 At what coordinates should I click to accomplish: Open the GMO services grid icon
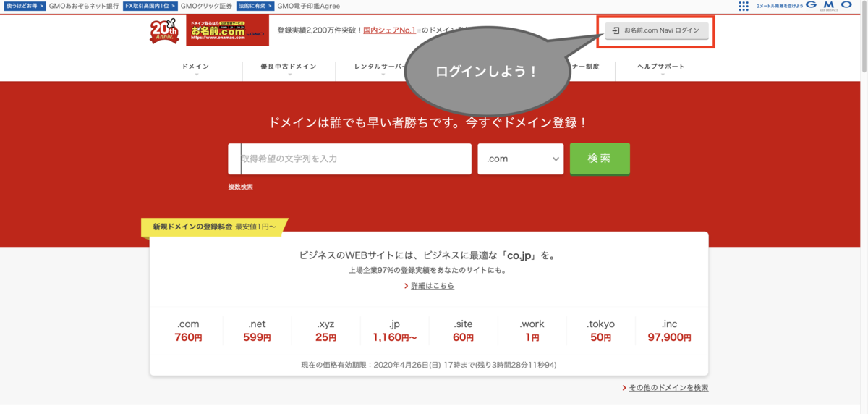(x=744, y=6)
